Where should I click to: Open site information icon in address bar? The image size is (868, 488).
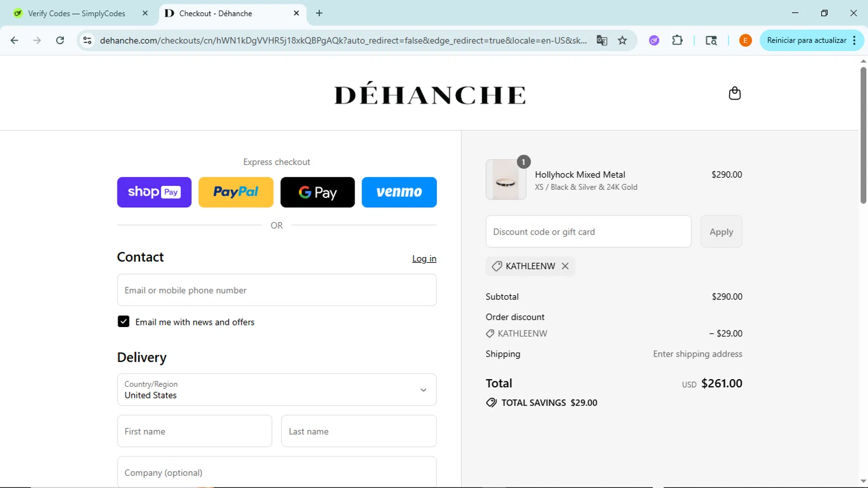(x=87, y=41)
